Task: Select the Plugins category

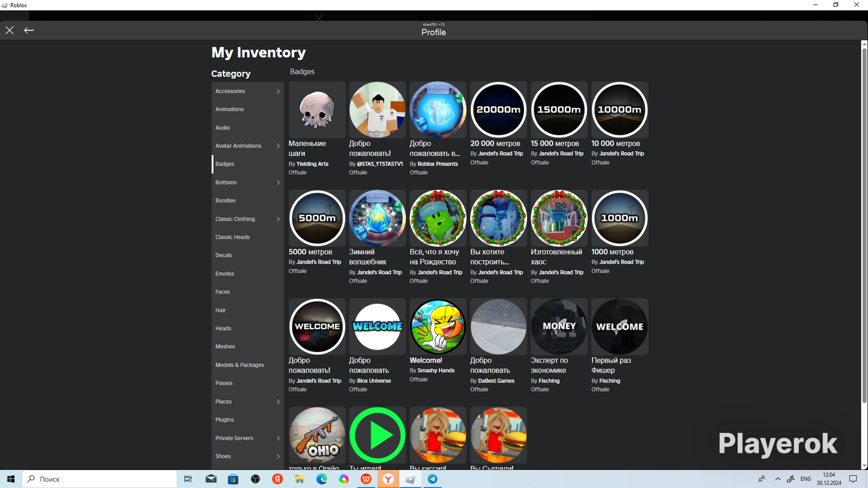Action: click(248, 420)
